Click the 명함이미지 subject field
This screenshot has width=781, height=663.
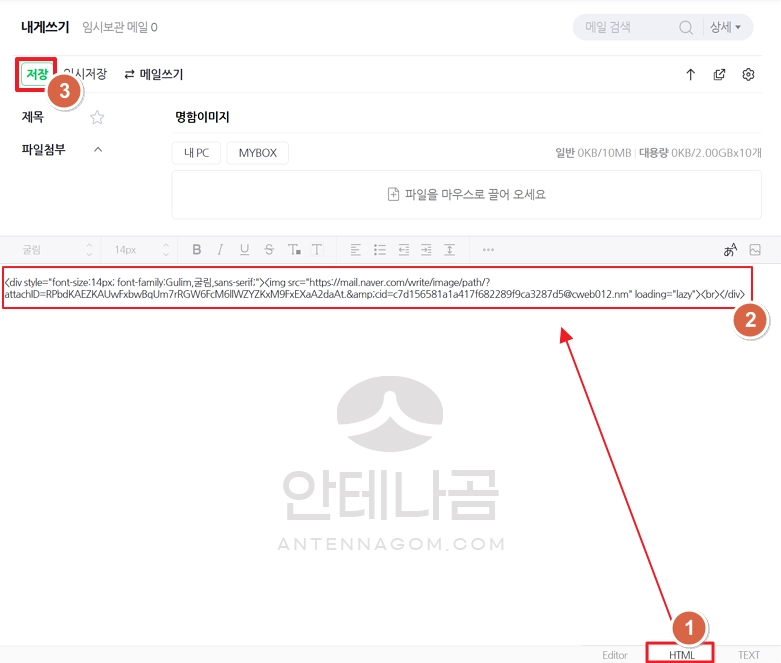point(466,117)
